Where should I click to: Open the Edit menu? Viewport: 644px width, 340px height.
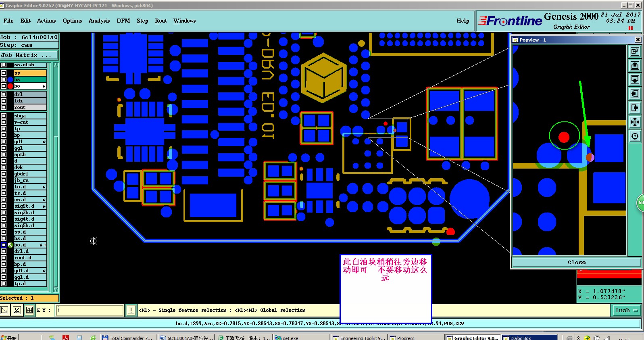25,21
